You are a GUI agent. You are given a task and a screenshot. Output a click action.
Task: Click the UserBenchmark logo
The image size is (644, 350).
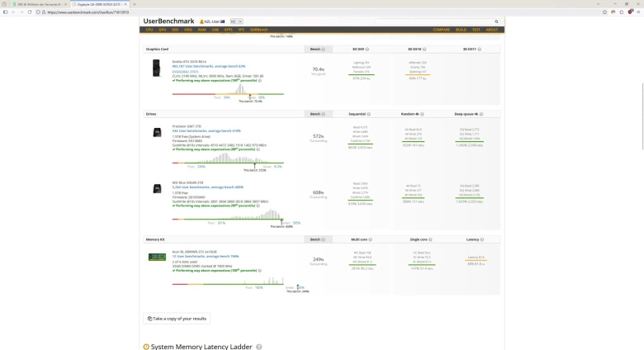(168, 21)
